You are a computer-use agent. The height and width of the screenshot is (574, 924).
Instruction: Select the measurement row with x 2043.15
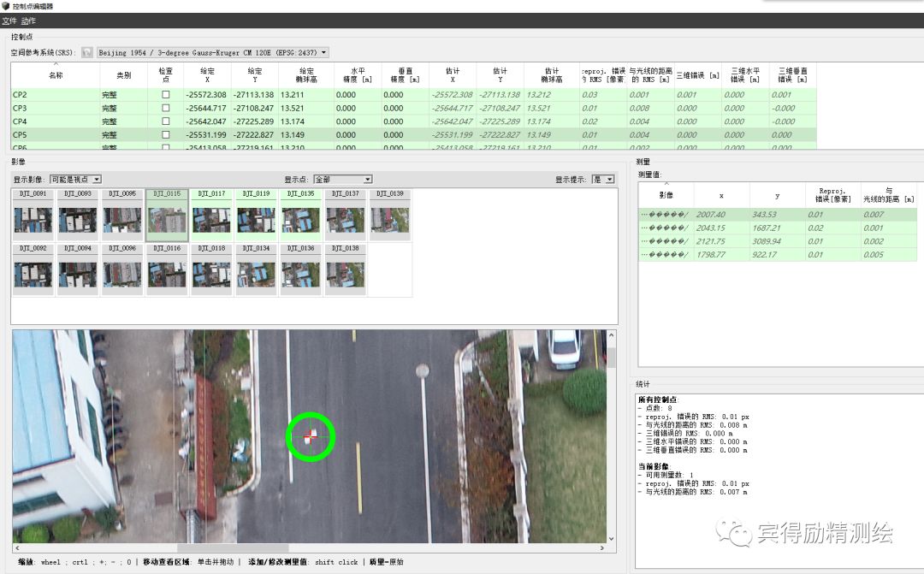777,228
